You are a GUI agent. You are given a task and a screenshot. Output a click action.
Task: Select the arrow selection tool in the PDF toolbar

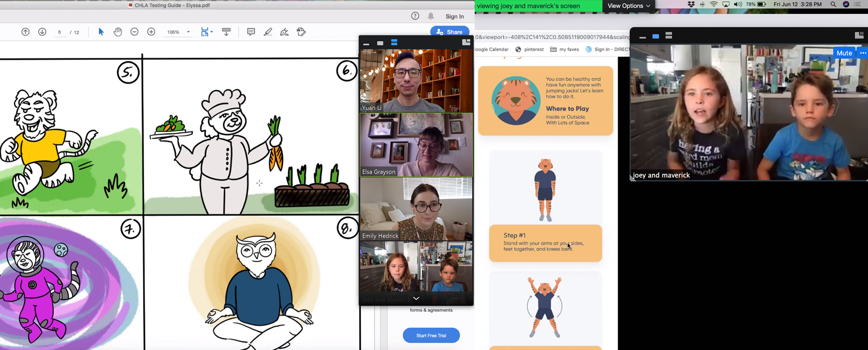101,32
